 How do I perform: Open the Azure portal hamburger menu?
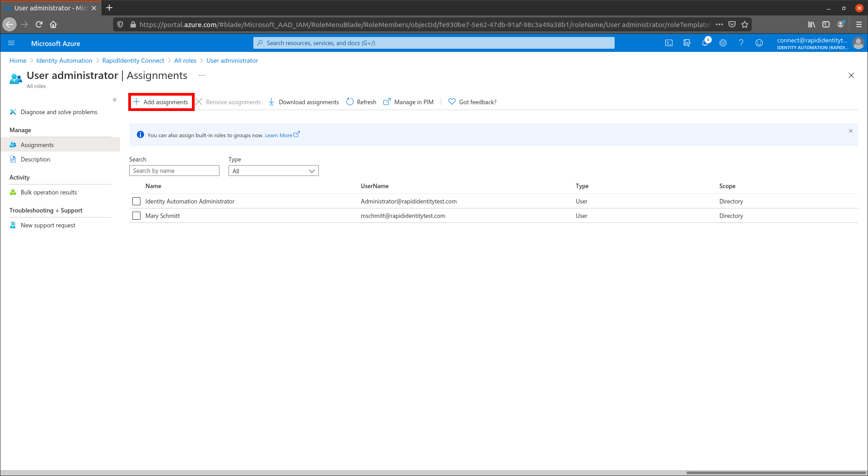pyautogui.click(x=11, y=43)
